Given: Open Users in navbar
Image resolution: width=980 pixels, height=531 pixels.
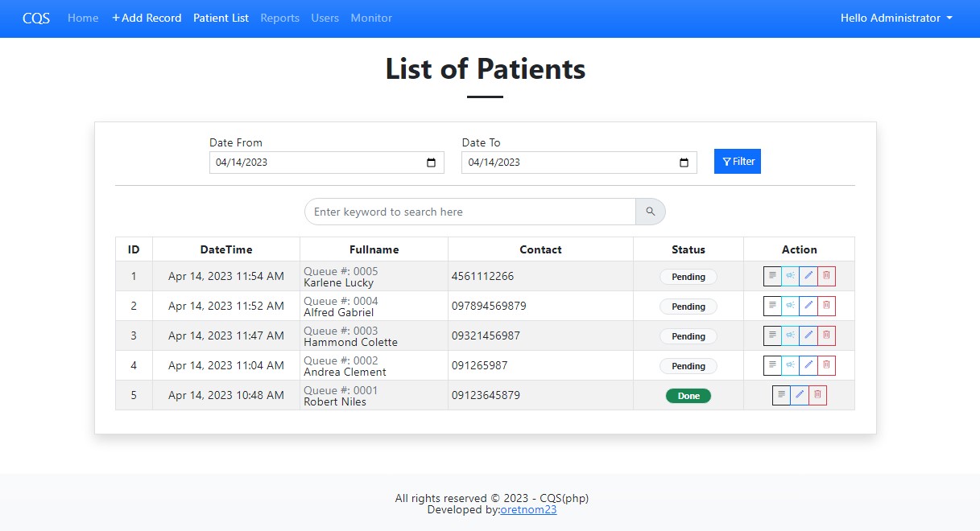Looking at the screenshot, I should pos(325,18).
